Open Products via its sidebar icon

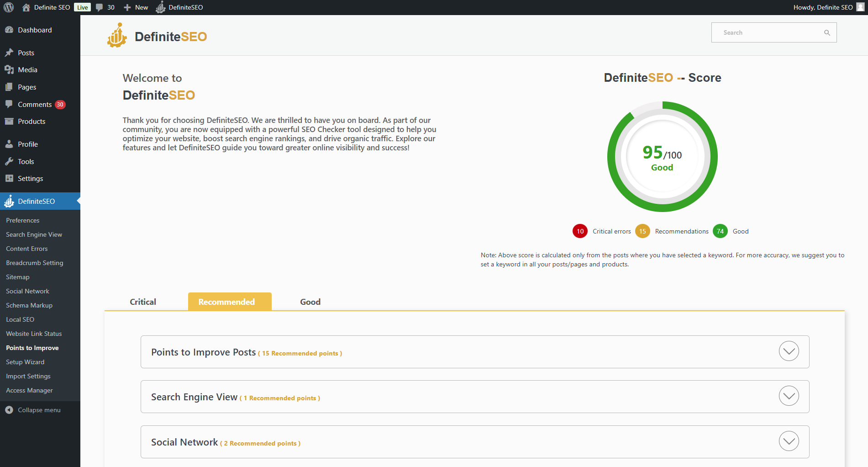click(10, 121)
